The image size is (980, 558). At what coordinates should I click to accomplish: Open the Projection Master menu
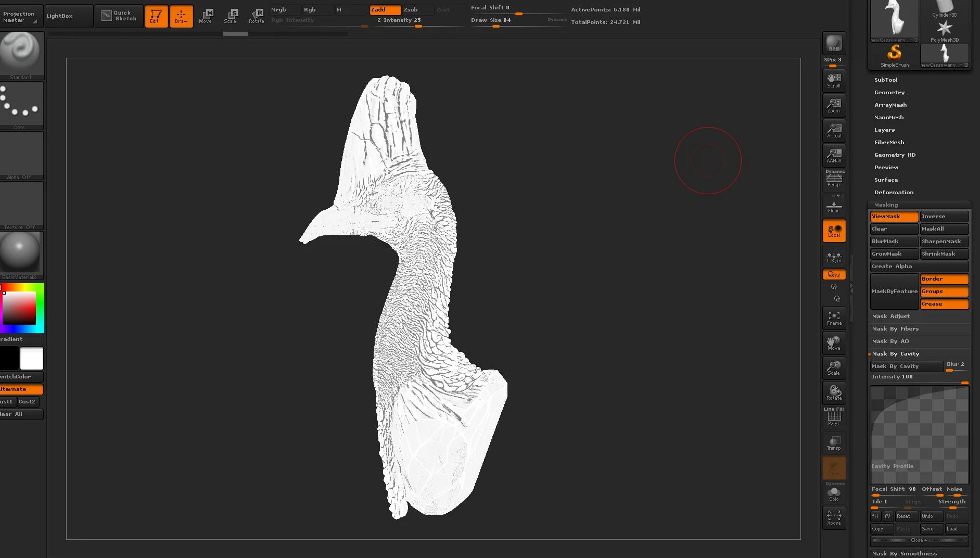[20, 16]
